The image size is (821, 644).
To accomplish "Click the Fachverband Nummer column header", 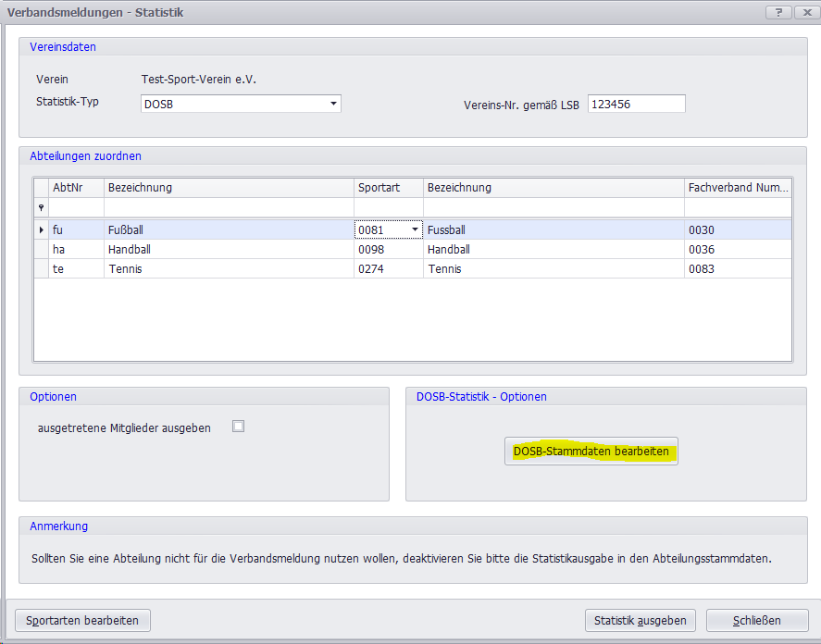I will pos(737,188).
